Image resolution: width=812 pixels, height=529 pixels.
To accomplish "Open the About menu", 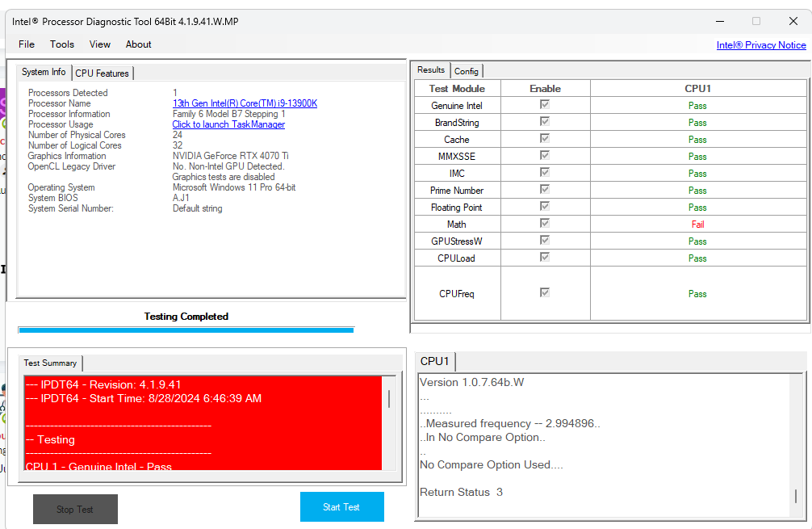I will click(x=138, y=44).
